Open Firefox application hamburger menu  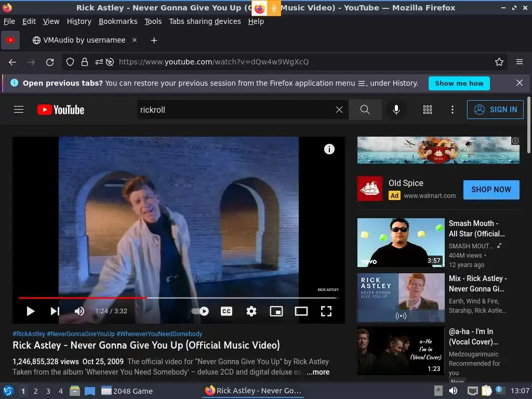[520, 62]
